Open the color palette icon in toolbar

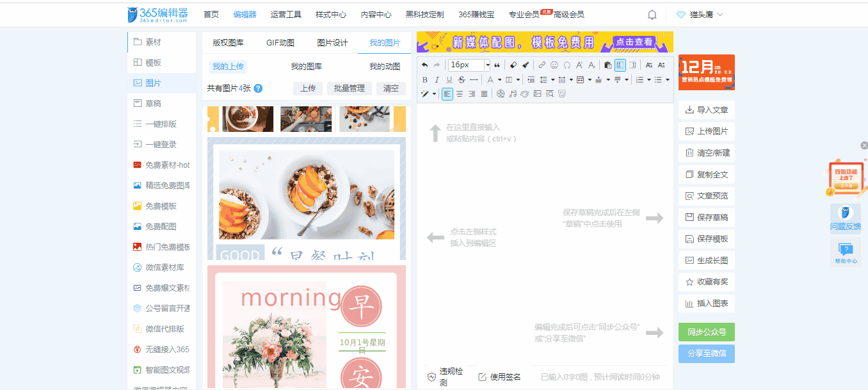525,93
